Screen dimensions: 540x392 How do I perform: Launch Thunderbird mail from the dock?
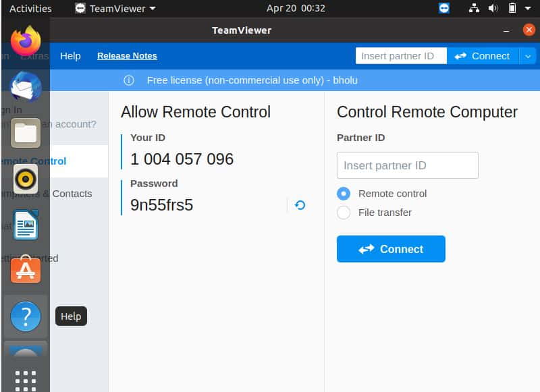[26, 87]
